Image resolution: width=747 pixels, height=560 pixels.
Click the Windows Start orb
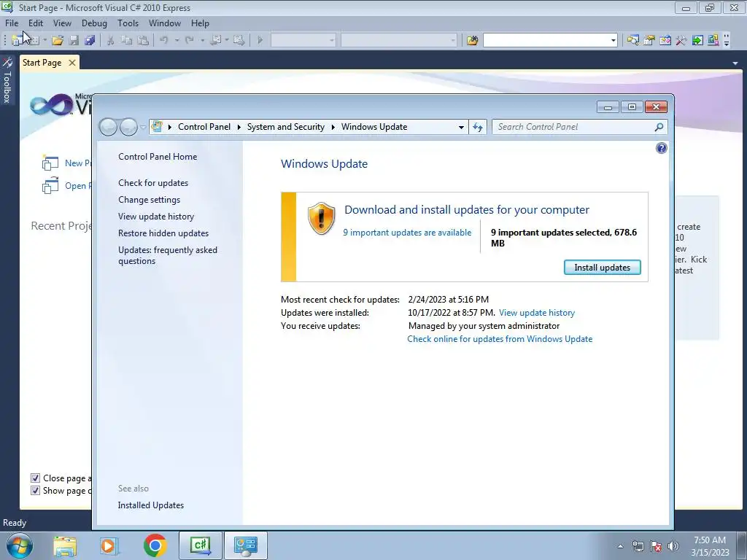point(19,545)
